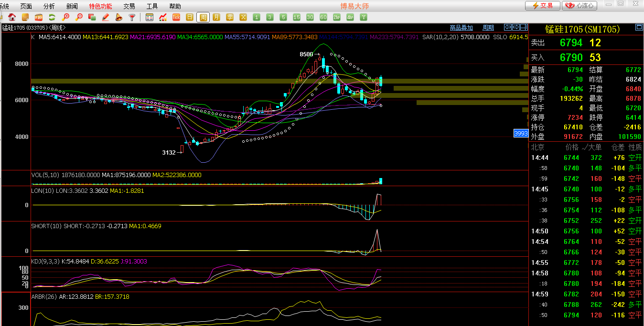Click the green Y period icon
This screenshot has width=644, height=326.
pos(364,17)
